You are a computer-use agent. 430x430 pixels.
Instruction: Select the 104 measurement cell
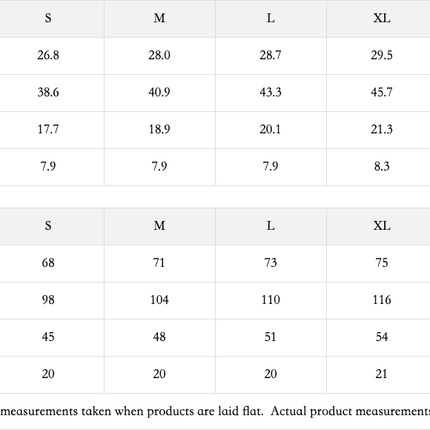point(160,300)
